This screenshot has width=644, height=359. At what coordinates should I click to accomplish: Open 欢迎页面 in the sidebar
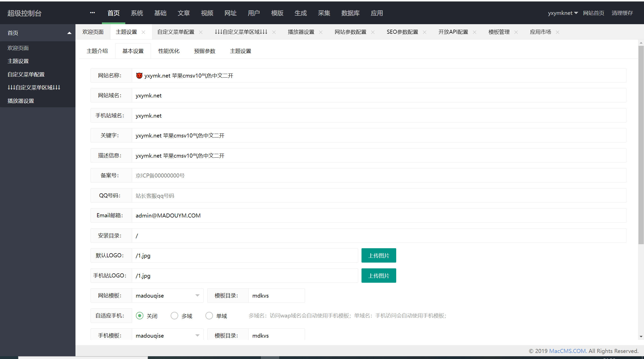click(x=18, y=48)
